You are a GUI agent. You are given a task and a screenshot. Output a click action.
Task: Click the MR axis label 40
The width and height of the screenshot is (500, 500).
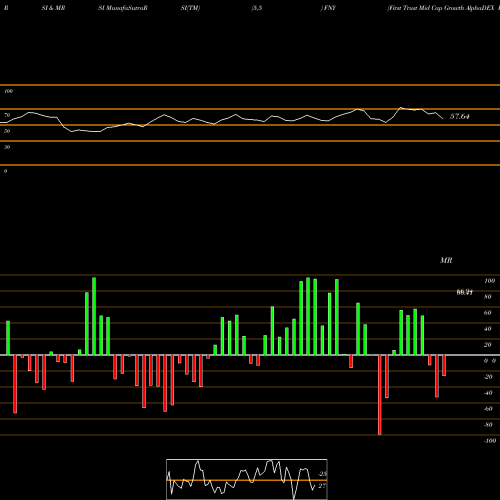488,329
